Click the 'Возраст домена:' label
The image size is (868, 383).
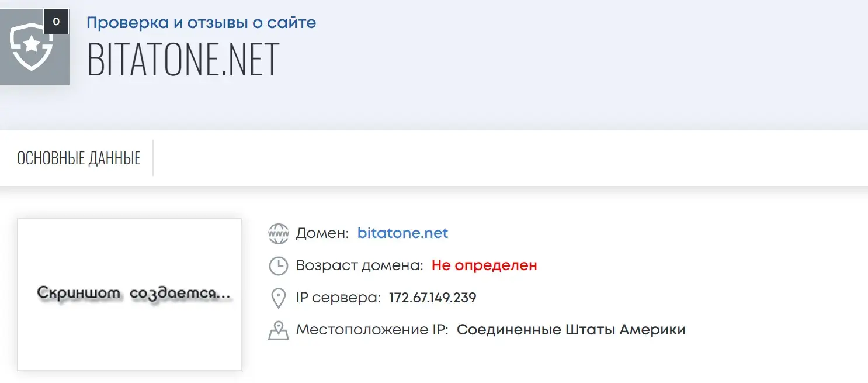(360, 265)
